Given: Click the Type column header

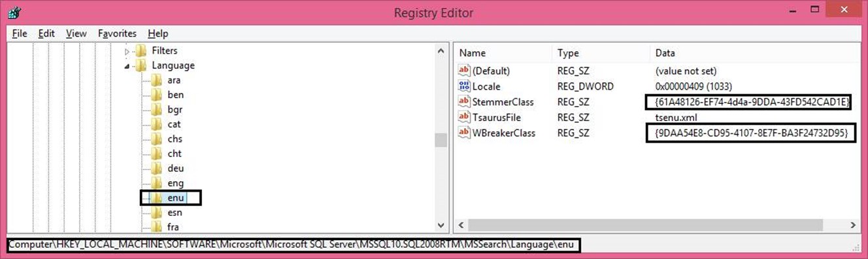Looking at the screenshot, I should (601, 53).
